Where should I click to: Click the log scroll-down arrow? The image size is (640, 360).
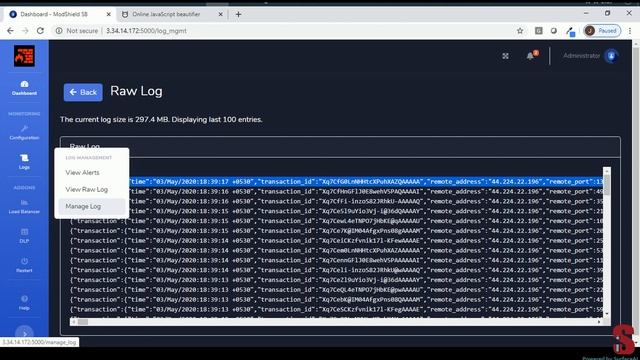coord(607,313)
